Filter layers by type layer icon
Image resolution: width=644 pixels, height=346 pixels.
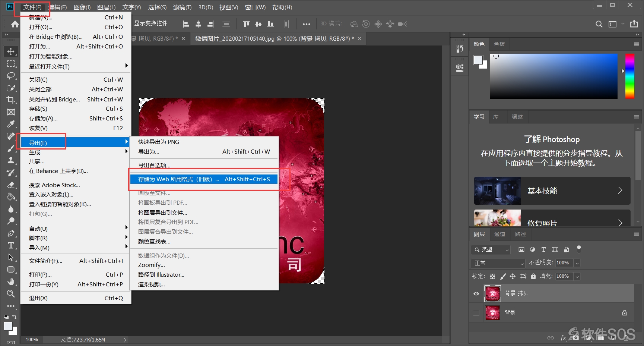point(543,249)
